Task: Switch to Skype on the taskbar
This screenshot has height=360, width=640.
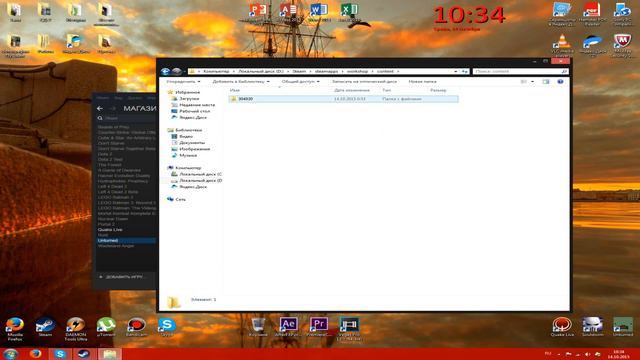Action: pyautogui.click(x=60, y=354)
